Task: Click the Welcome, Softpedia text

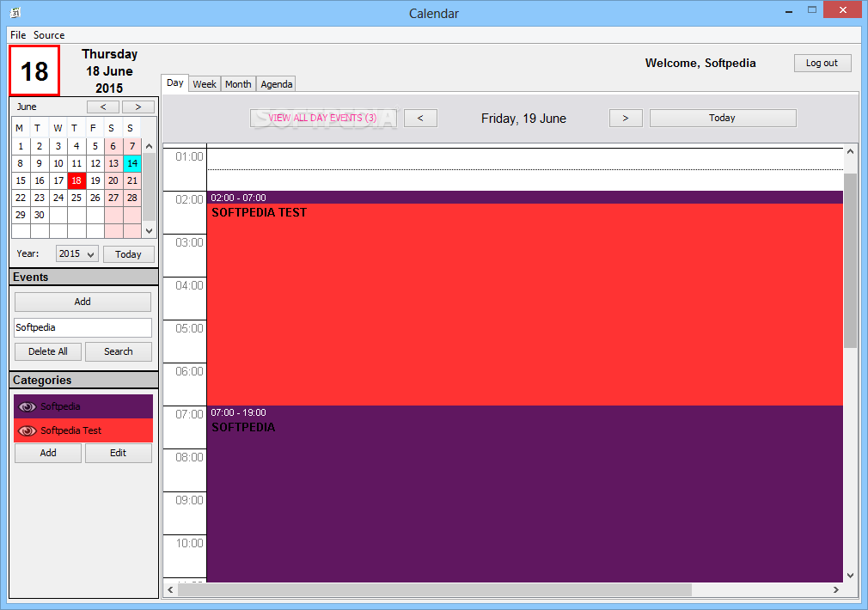Action: point(700,63)
